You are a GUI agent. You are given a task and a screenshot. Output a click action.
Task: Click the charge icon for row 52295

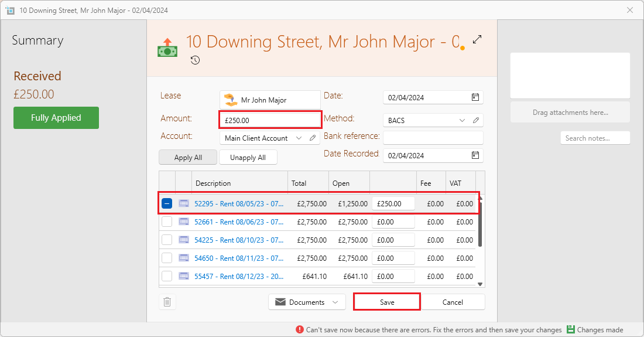pos(184,203)
